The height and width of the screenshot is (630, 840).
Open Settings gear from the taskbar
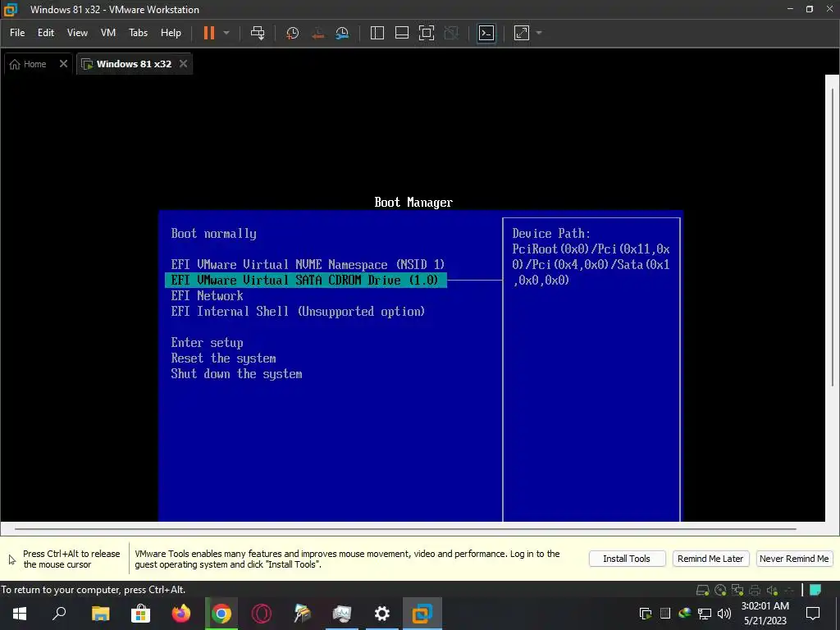pyautogui.click(x=382, y=614)
